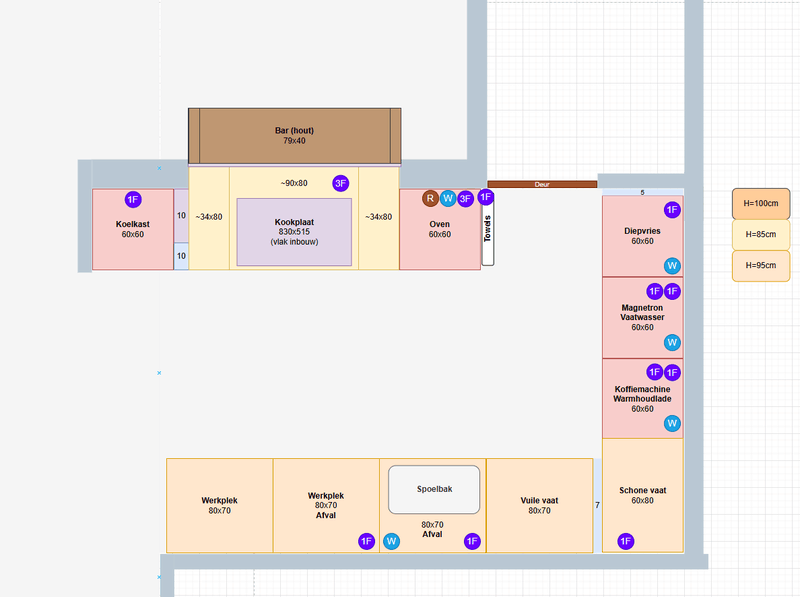
Task: Select the Bar (hout) 79x40 shape
Action: [x=294, y=136]
